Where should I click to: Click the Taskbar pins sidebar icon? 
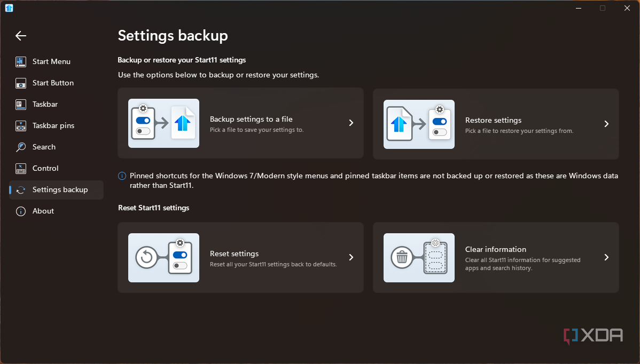(21, 125)
